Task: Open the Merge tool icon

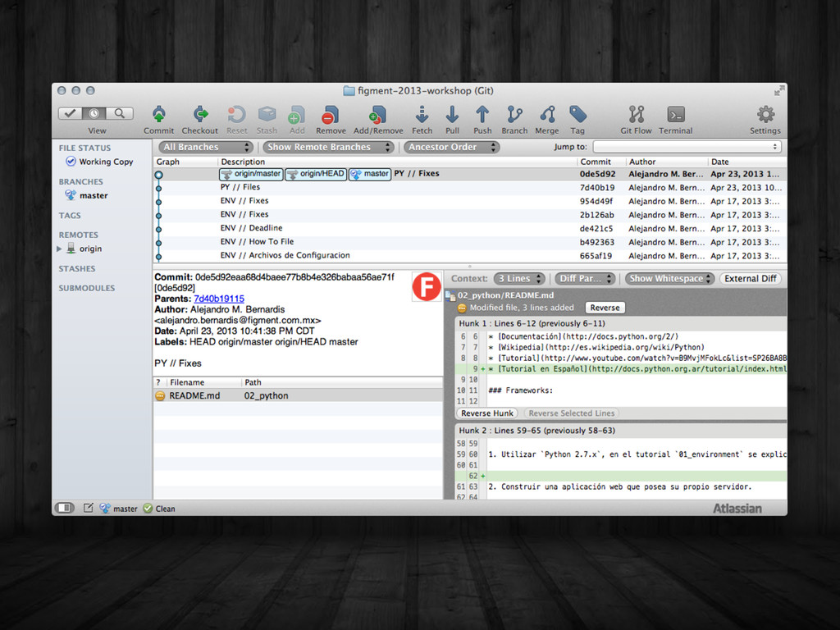Action: (x=547, y=114)
